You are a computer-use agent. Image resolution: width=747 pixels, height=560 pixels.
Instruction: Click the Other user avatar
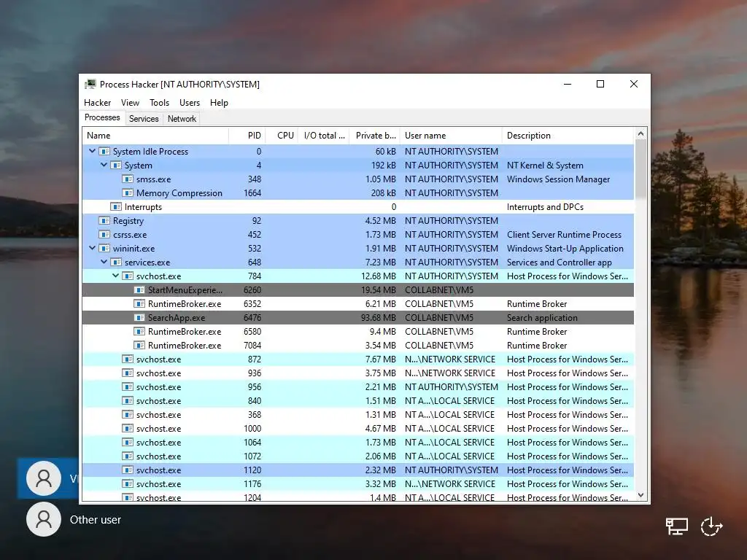point(44,519)
